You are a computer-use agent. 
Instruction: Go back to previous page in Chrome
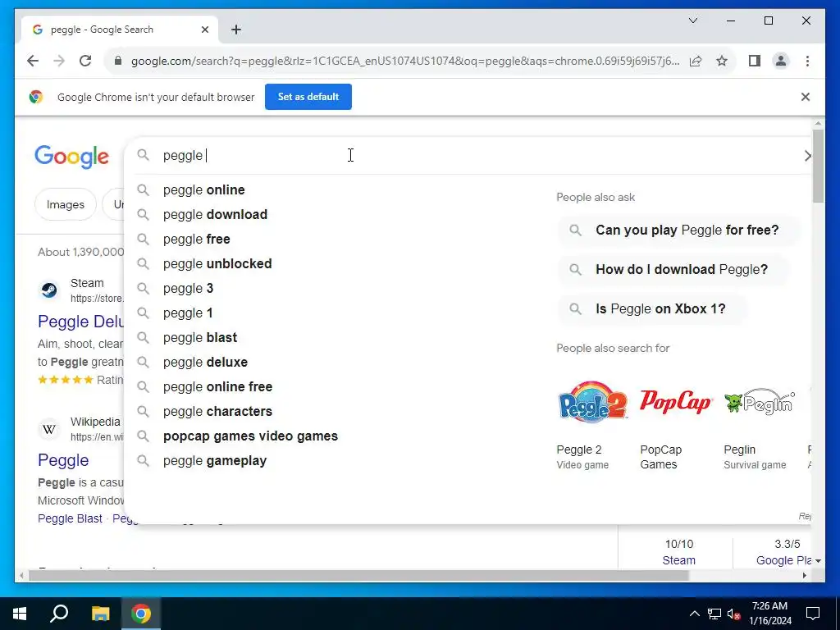pyautogui.click(x=33, y=61)
